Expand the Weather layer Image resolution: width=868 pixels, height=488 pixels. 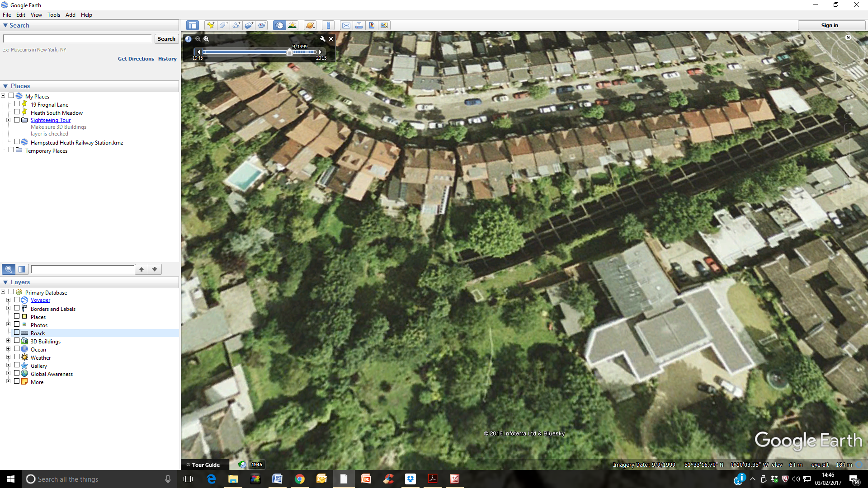click(8, 357)
